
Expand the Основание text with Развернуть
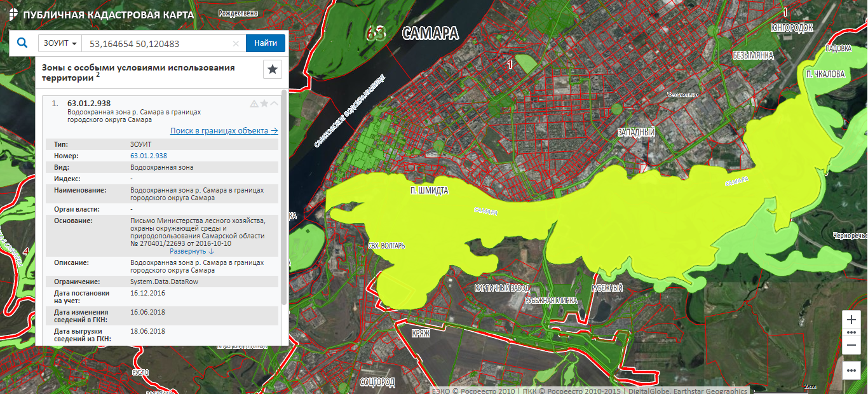point(193,252)
